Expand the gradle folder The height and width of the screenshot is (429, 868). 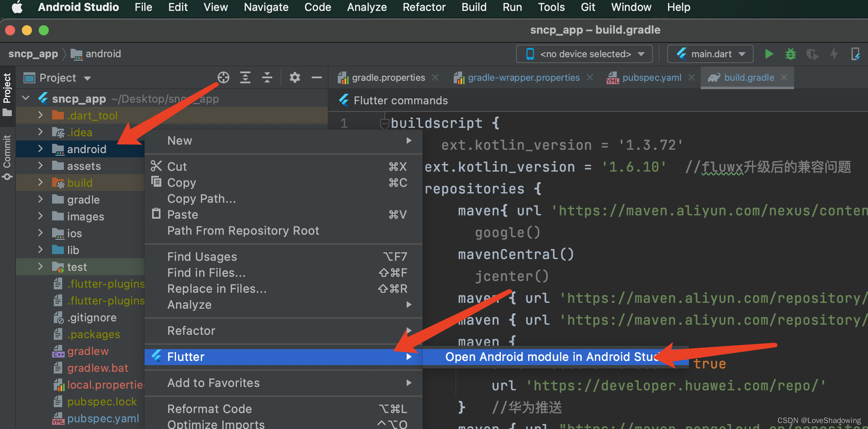coord(40,199)
